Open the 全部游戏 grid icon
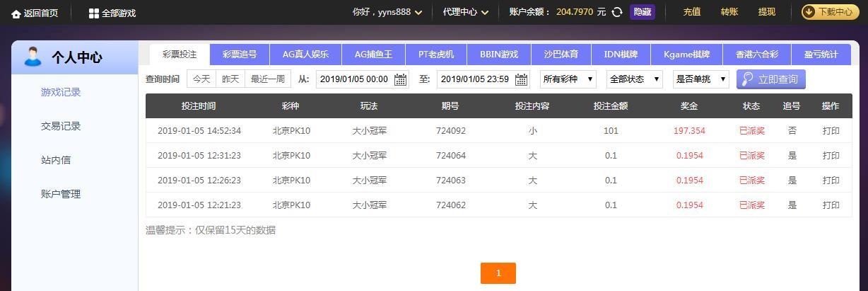The height and width of the screenshot is (291, 868). 94,13
